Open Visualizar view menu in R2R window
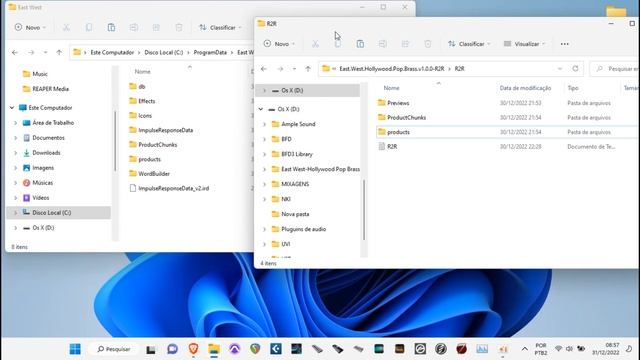Viewport: 640px width, 360px height. point(524,44)
